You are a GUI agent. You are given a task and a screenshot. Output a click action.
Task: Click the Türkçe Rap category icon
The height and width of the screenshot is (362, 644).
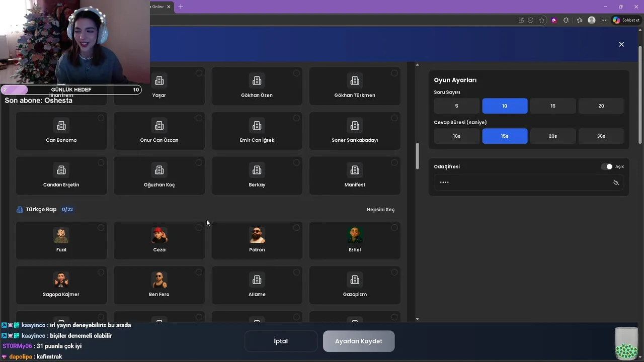(20, 209)
